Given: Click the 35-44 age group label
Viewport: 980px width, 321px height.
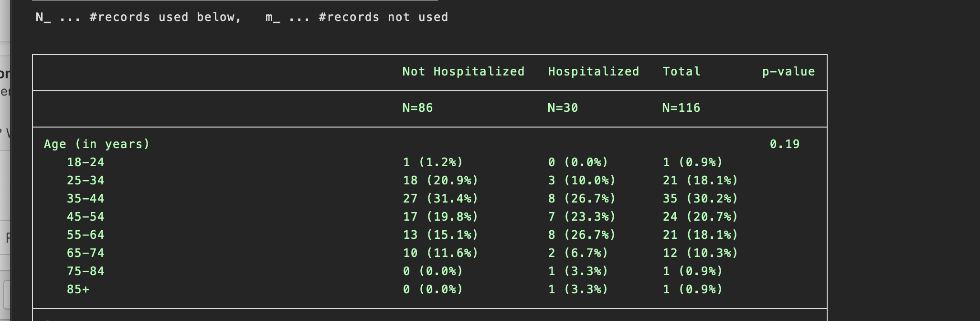Looking at the screenshot, I should 85,199.
